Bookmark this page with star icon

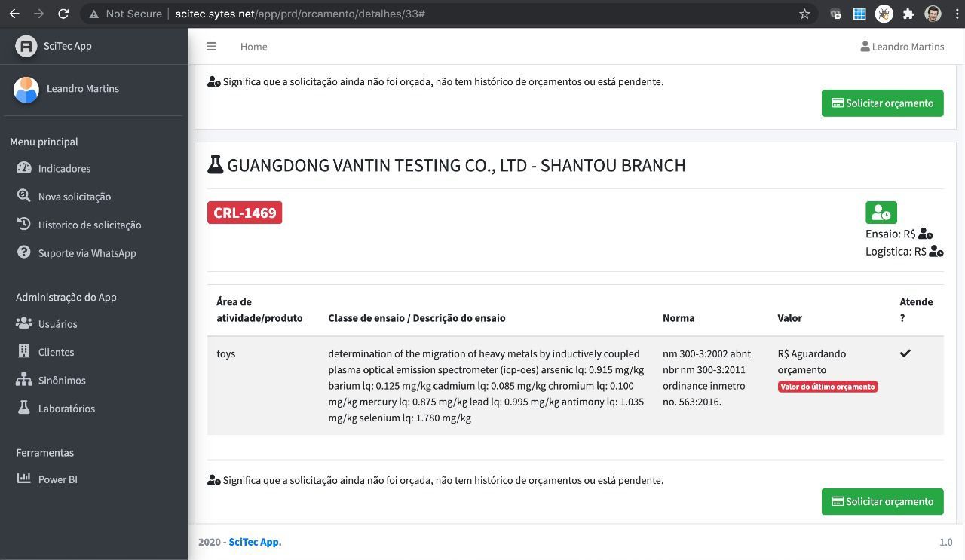click(x=804, y=14)
